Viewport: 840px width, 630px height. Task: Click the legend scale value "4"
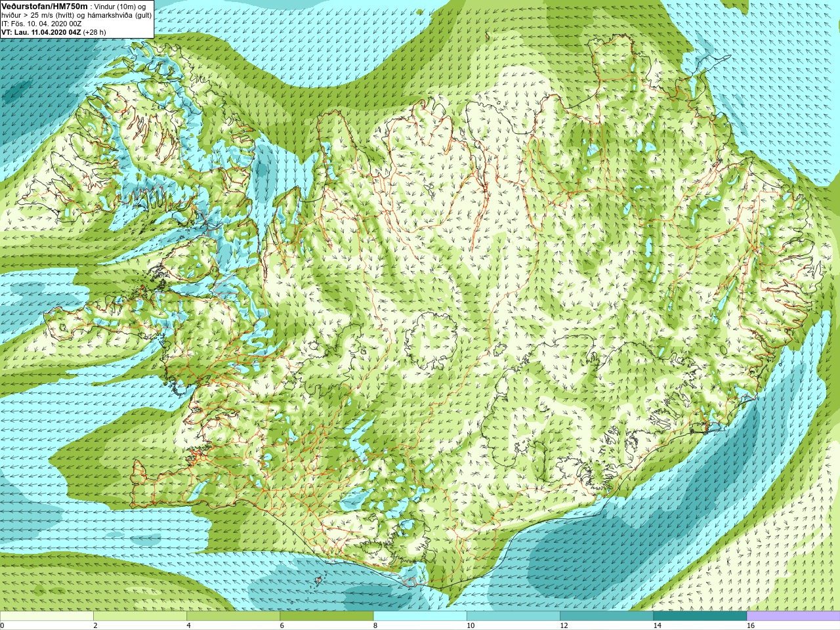(188, 625)
